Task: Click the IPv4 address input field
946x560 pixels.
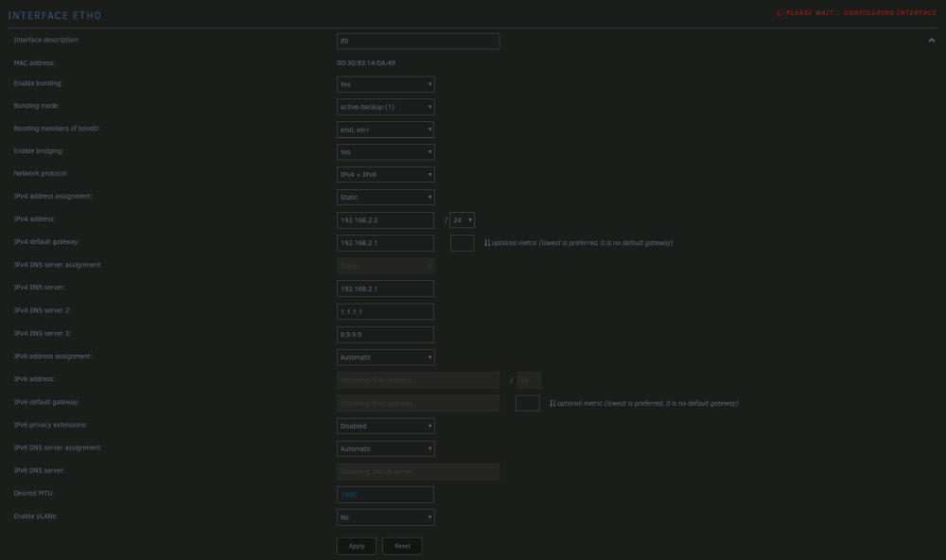Action: pyautogui.click(x=385, y=220)
